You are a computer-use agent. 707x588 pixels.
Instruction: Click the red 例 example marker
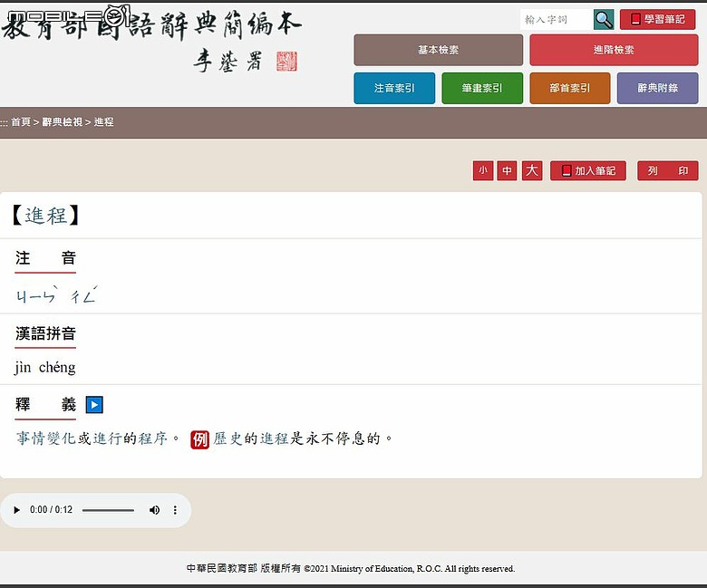(x=199, y=439)
